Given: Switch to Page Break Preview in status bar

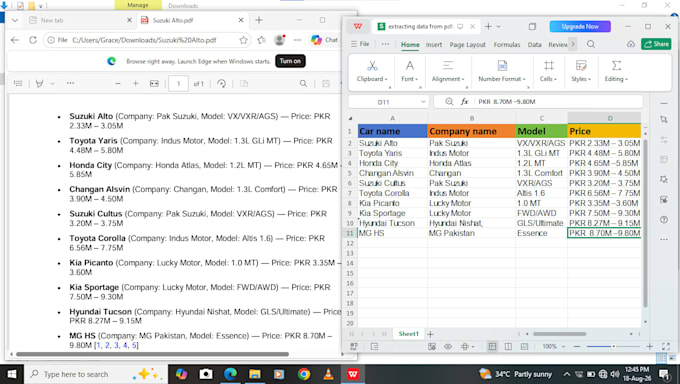Looking at the screenshot, I should point(524,346).
